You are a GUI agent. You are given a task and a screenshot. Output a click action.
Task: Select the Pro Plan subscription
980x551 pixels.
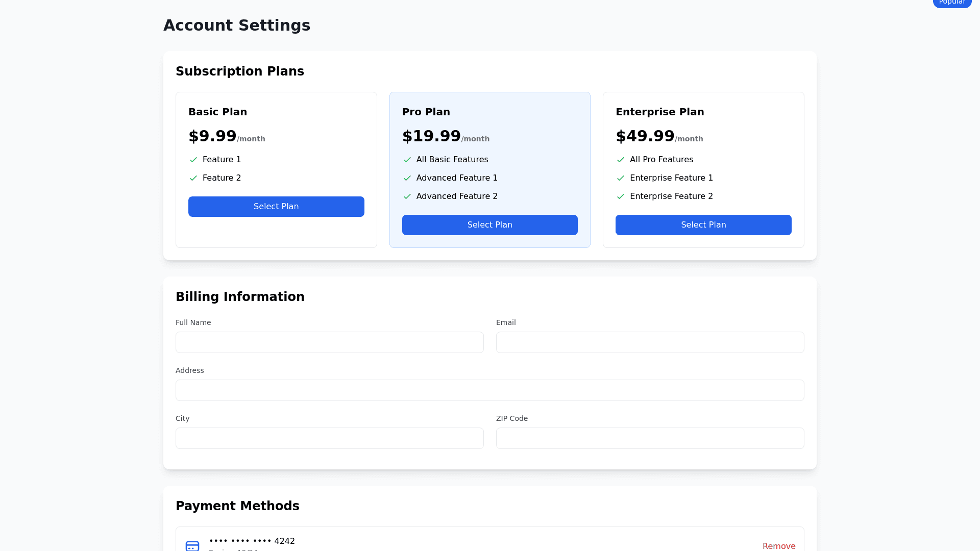coord(489,224)
